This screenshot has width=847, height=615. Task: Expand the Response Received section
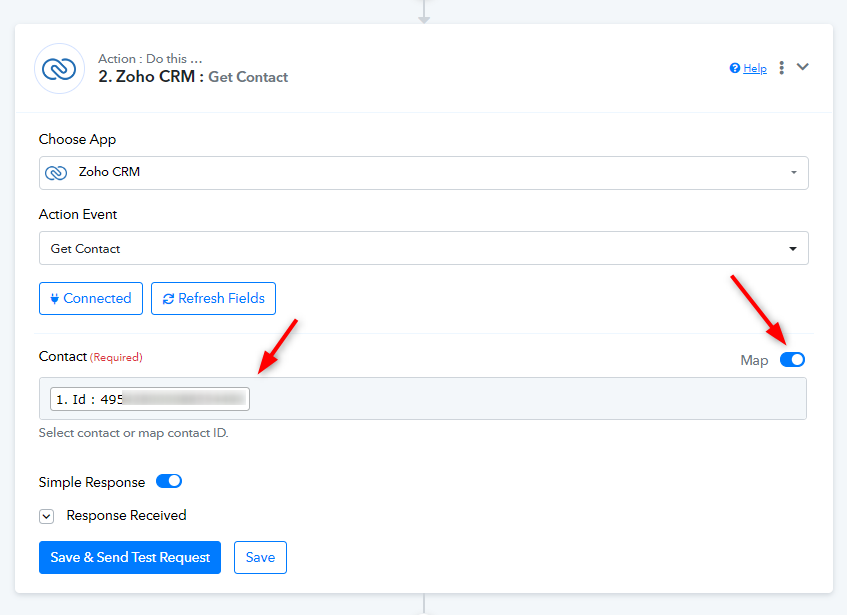(46, 517)
